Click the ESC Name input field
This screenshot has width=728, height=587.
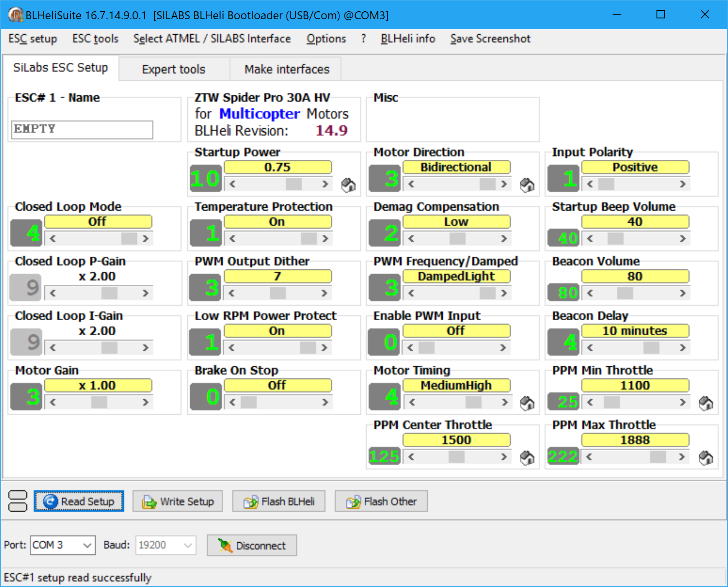coord(82,130)
